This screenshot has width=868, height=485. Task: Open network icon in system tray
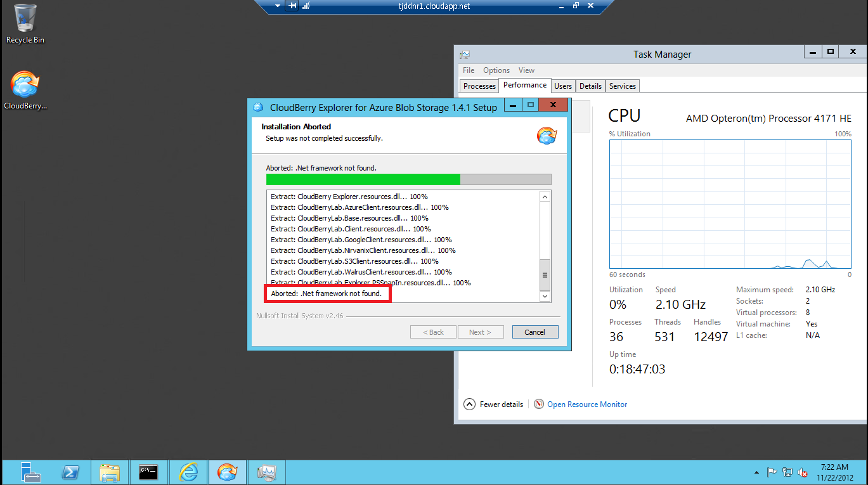(787, 472)
